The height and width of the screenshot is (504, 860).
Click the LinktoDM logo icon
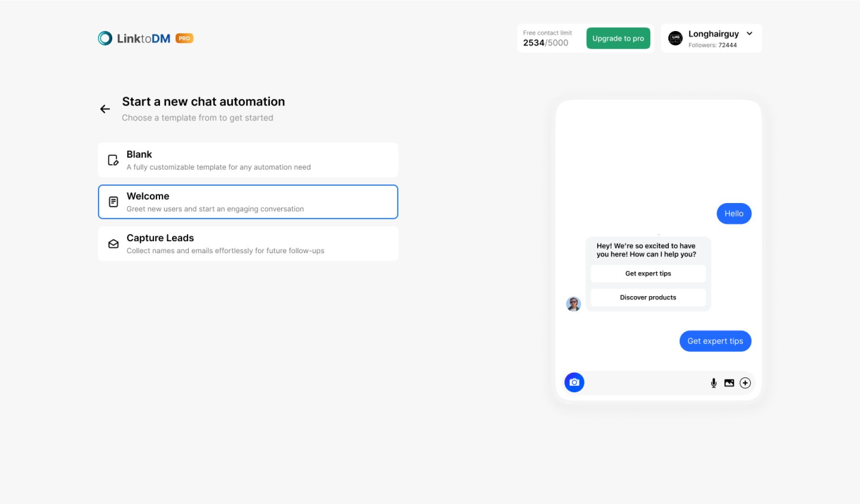[x=105, y=38]
